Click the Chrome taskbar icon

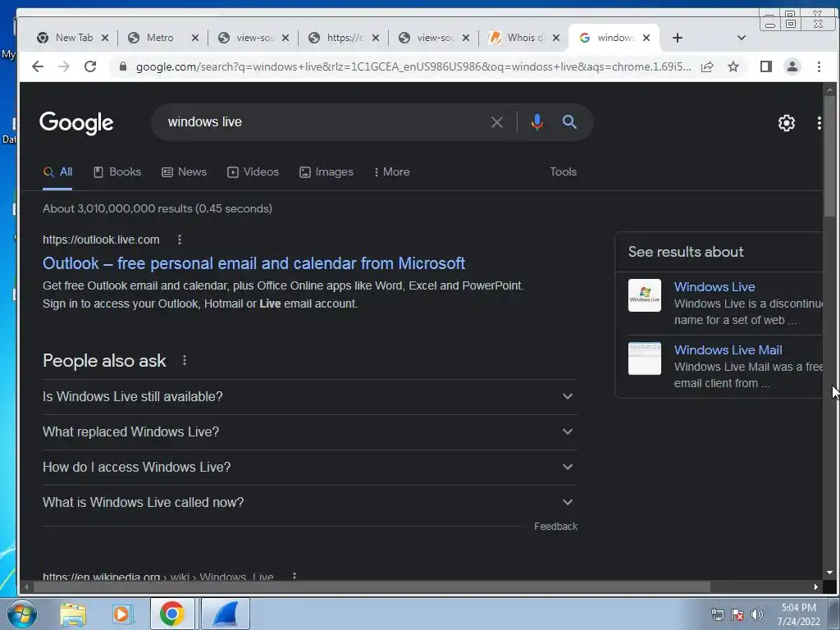tap(172, 614)
